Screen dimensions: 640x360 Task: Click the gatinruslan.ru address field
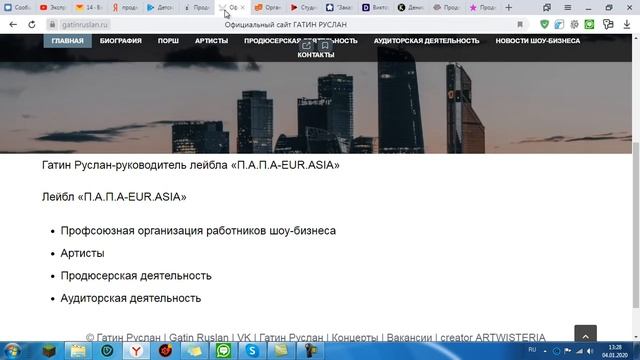coord(85,24)
